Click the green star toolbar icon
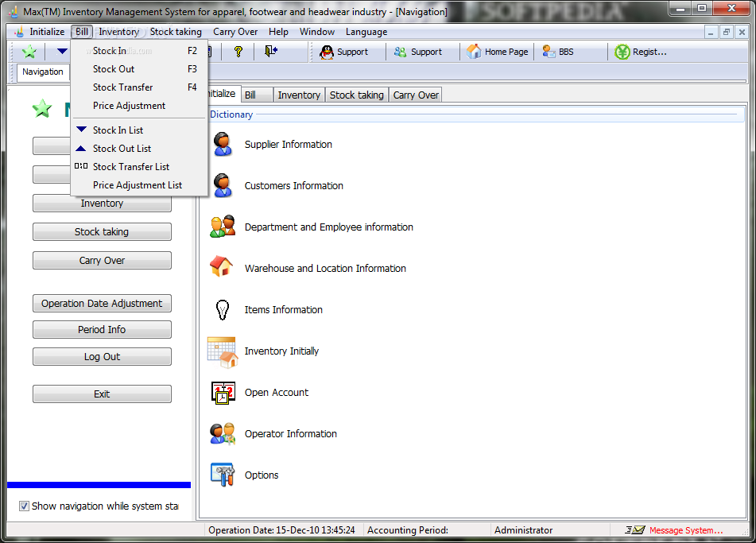Viewport: 756px width, 543px height. (x=29, y=52)
